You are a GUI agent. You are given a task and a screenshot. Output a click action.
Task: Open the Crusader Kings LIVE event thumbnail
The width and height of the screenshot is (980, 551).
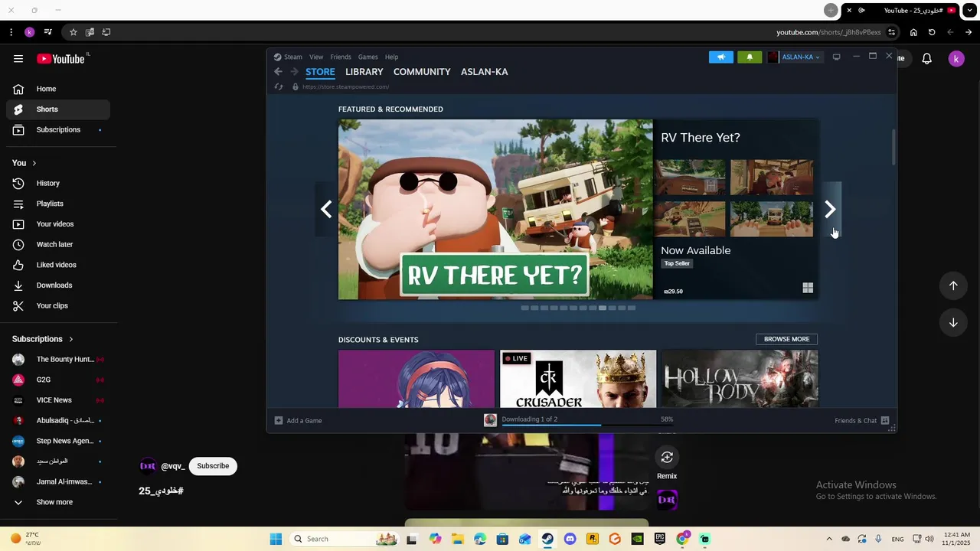tap(578, 379)
